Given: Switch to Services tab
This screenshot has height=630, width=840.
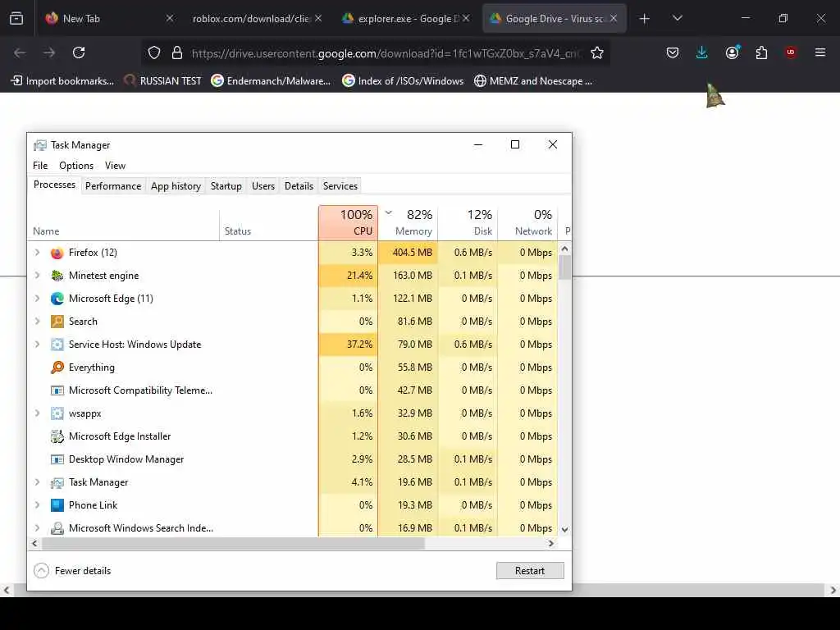Looking at the screenshot, I should click(340, 186).
